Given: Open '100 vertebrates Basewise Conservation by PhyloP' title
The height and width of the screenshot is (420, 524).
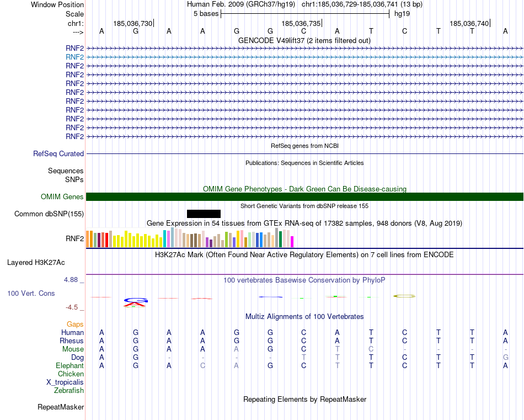Looking at the screenshot, I should [x=304, y=280].
